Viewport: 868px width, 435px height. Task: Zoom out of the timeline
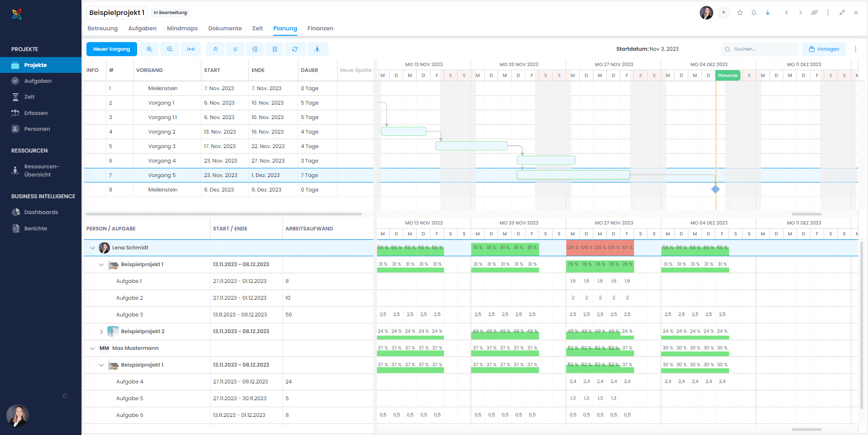(x=170, y=49)
